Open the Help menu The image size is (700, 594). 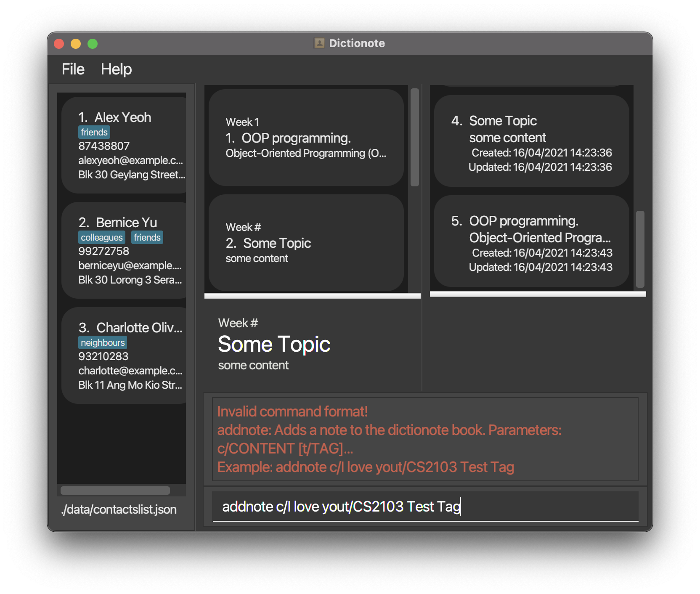tap(116, 69)
